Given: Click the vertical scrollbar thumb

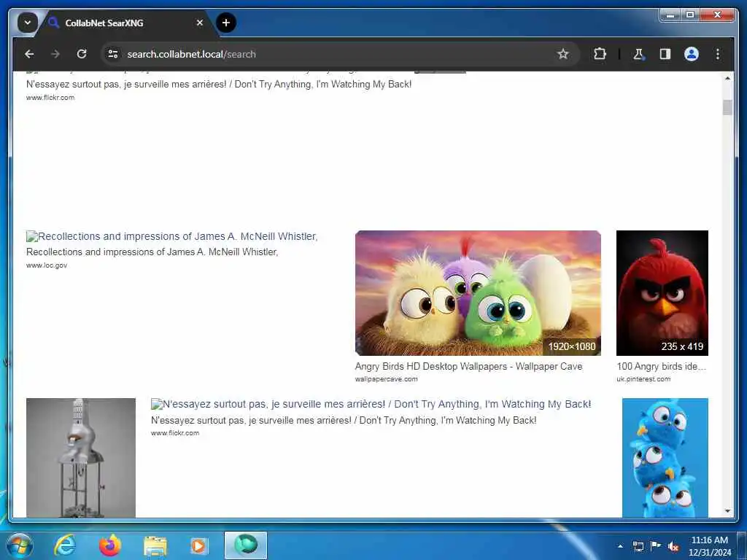Looking at the screenshot, I should (x=727, y=108).
